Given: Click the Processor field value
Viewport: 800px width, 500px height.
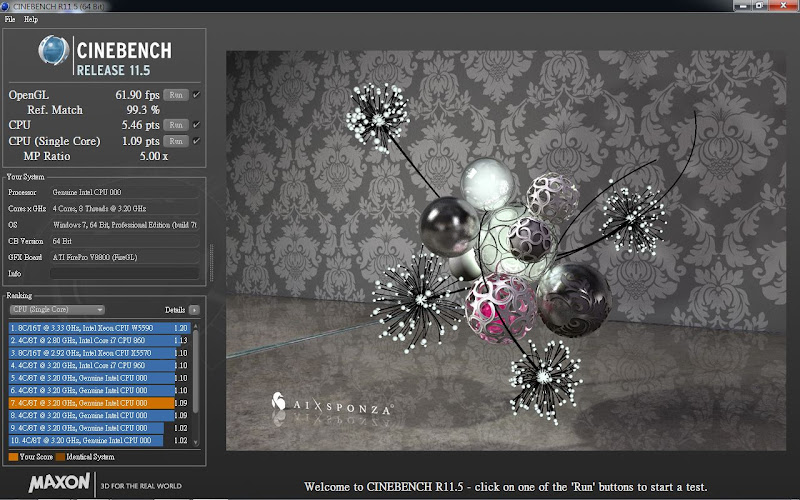Looking at the screenshot, I should tap(124, 192).
